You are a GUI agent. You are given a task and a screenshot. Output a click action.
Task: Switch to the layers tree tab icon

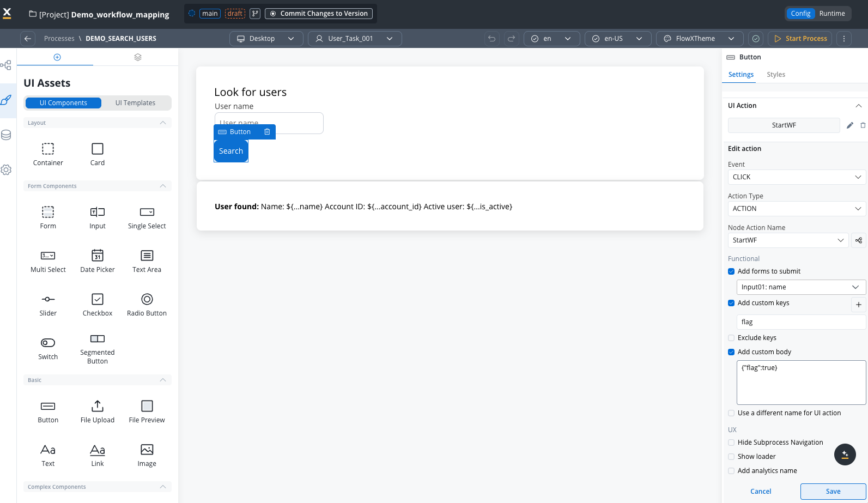138,57
